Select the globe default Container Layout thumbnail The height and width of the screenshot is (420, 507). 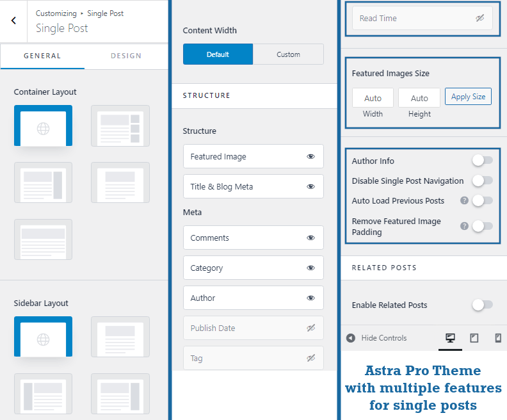(43, 125)
